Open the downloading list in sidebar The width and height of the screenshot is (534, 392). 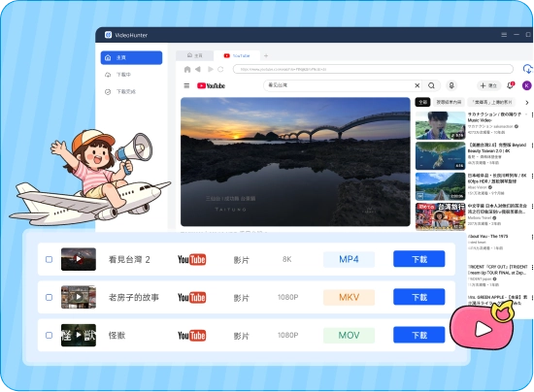118,75
